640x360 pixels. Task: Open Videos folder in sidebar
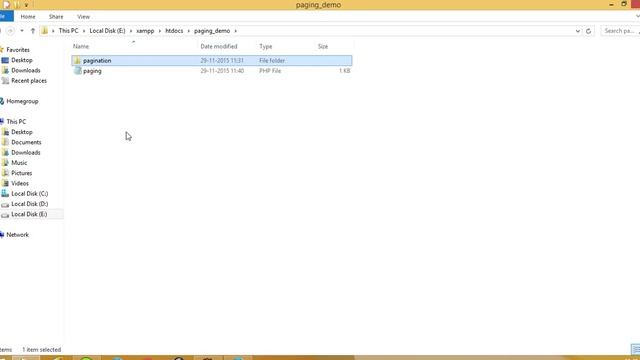[20, 183]
